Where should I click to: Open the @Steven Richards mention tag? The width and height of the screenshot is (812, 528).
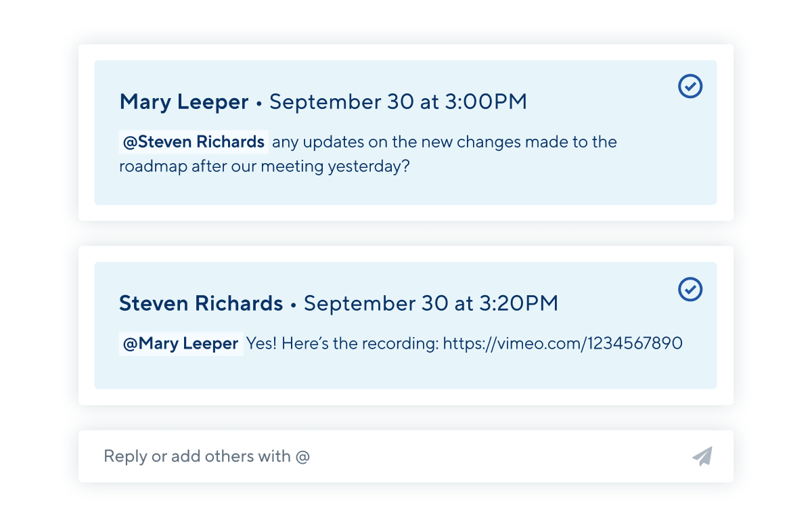(194, 142)
